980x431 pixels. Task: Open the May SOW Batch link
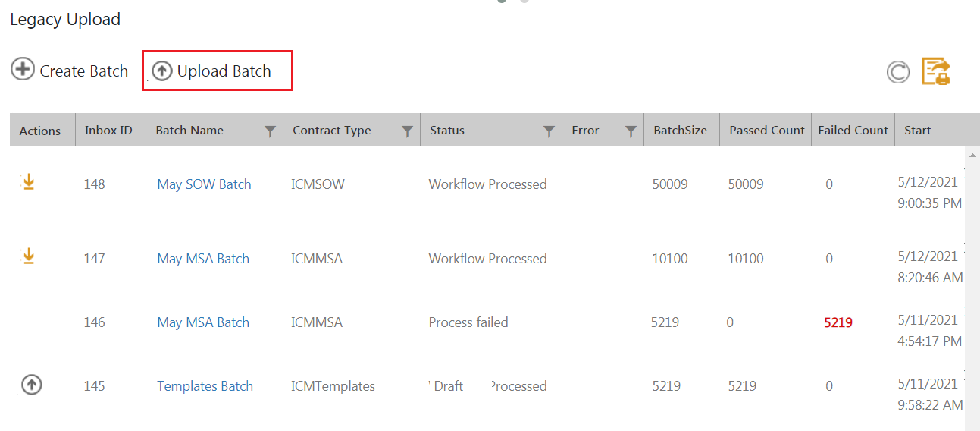pyautogui.click(x=204, y=184)
